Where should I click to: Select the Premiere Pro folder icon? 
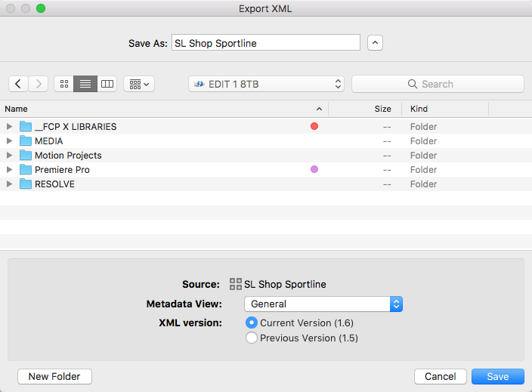tap(26, 169)
